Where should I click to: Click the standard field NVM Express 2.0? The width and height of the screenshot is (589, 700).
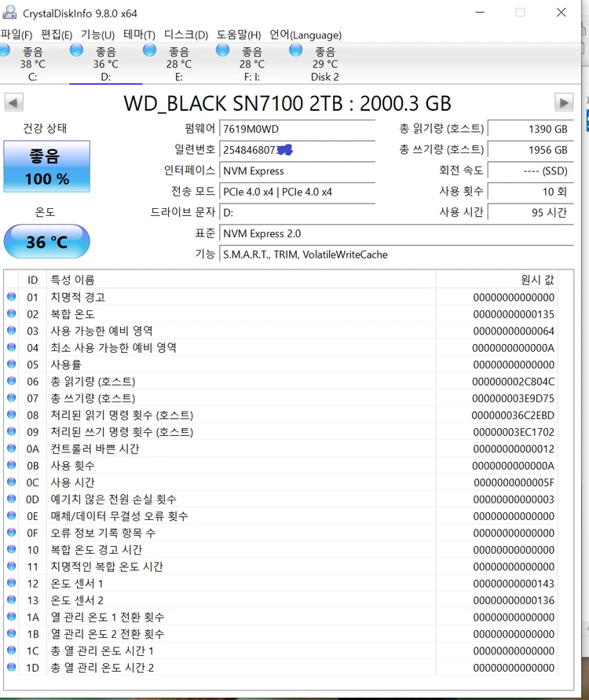[397, 233]
